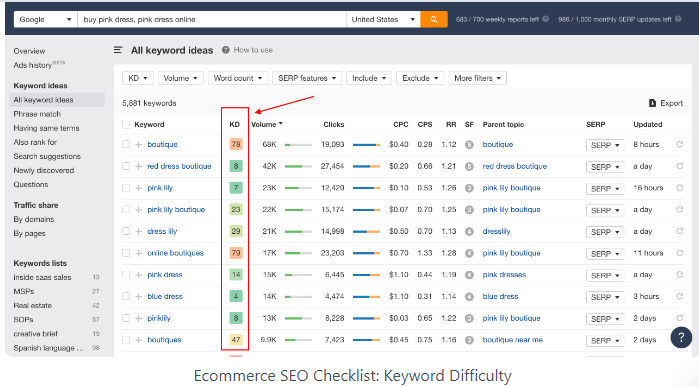Click the KD 78 orange score badge

point(236,144)
